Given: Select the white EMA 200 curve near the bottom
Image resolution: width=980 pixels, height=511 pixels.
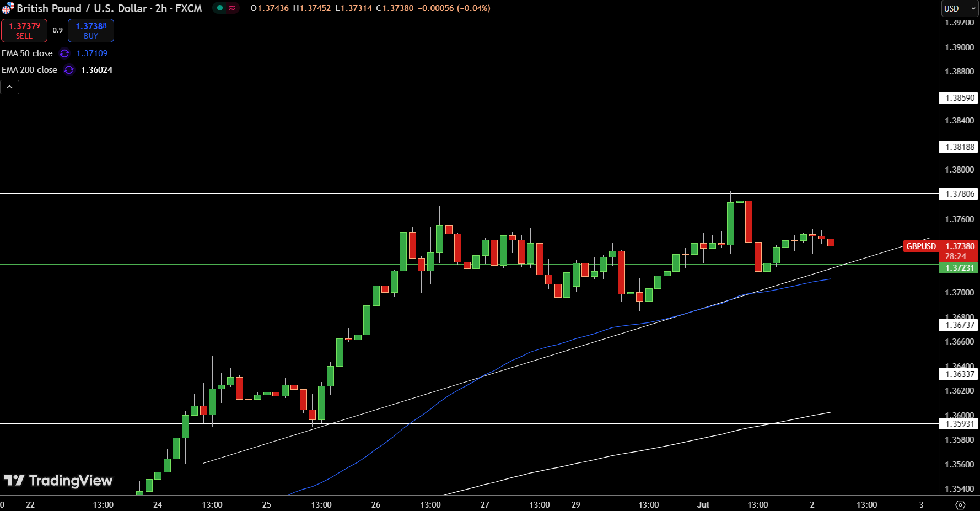Looking at the screenshot, I should pyautogui.click(x=639, y=450).
